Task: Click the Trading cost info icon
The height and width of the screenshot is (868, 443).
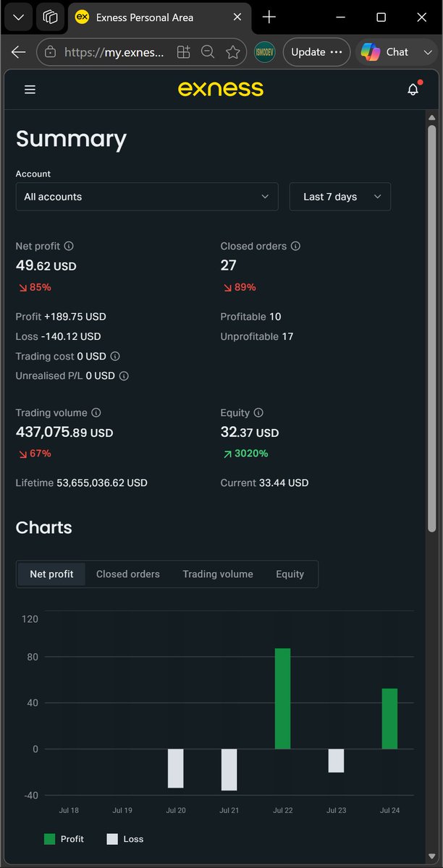Action: click(115, 356)
